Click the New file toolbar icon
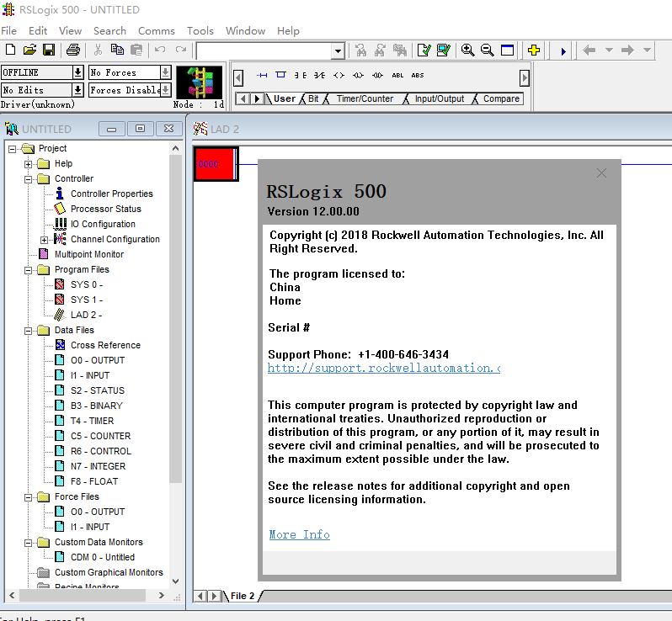The width and height of the screenshot is (672, 621). (x=10, y=50)
